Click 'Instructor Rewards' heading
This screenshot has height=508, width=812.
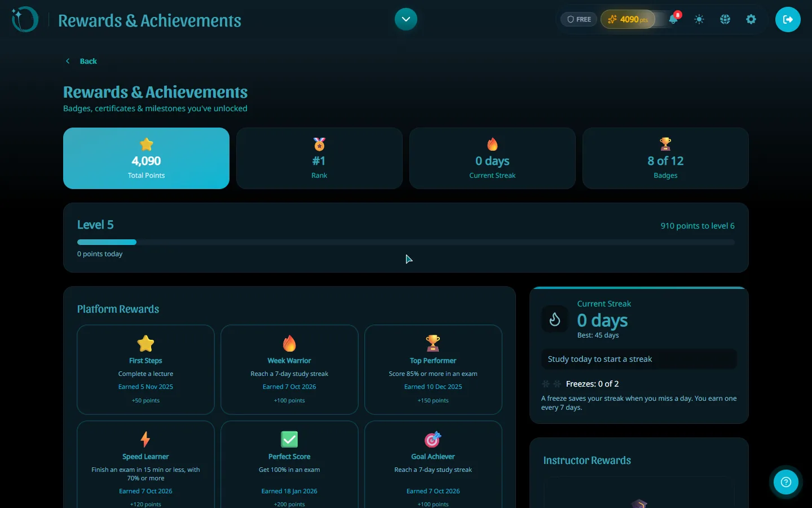pos(587,461)
